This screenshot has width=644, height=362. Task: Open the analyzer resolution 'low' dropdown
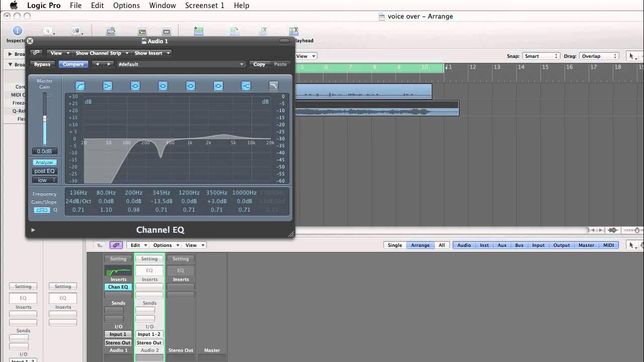click(44, 180)
